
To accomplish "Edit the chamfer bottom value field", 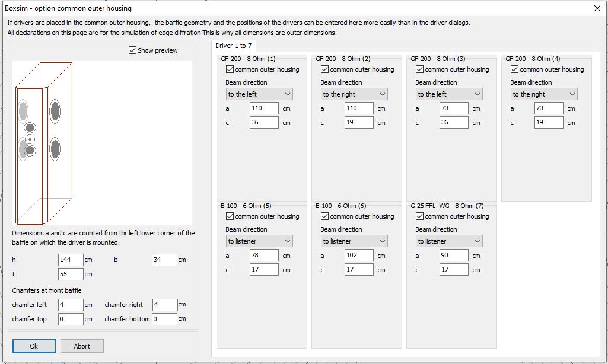I will tap(164, 319).
